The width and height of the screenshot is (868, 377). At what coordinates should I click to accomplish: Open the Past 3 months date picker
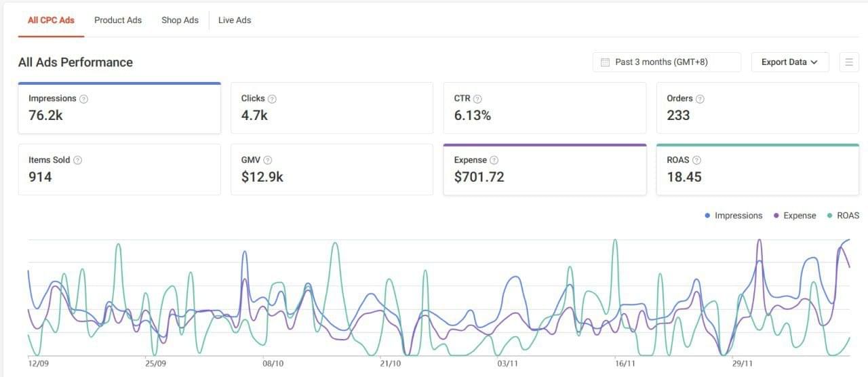(x=667, y=62)
